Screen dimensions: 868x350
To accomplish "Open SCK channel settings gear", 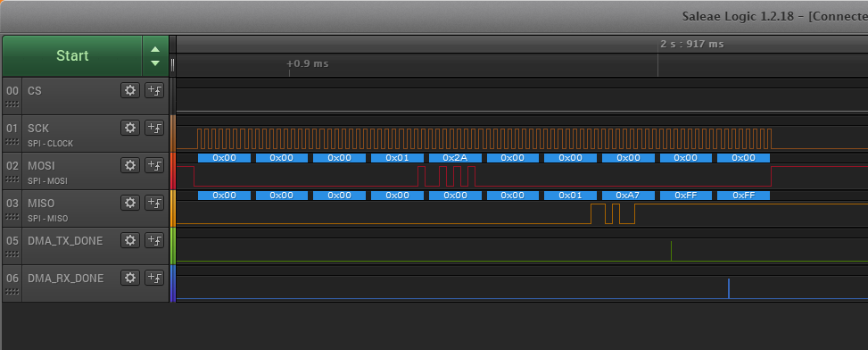I will tap(130, 128).
